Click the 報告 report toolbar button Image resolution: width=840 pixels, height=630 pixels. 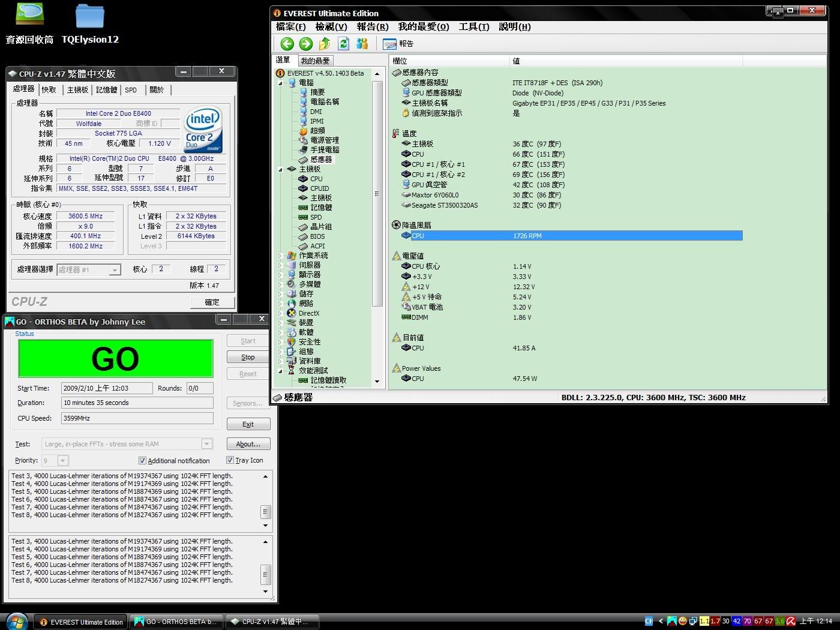pyautogui.click(x=398, y=44)
